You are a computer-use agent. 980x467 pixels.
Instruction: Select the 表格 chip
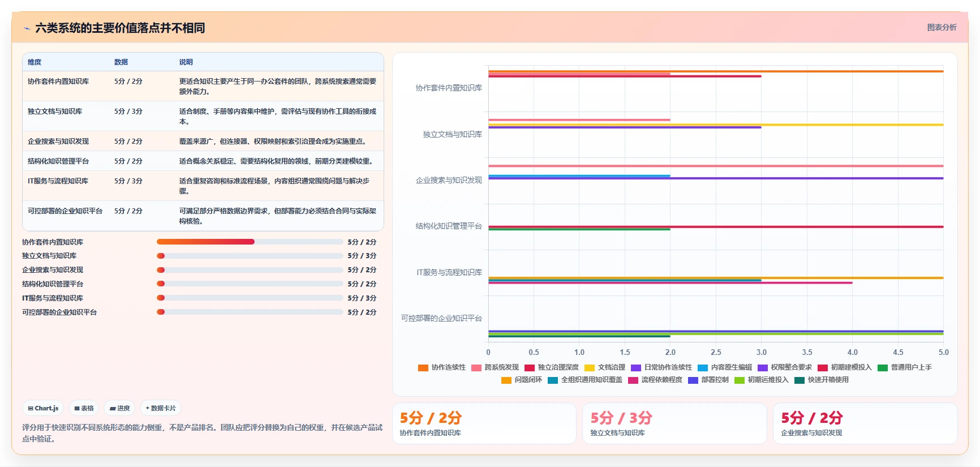click(x=84, y=408)
